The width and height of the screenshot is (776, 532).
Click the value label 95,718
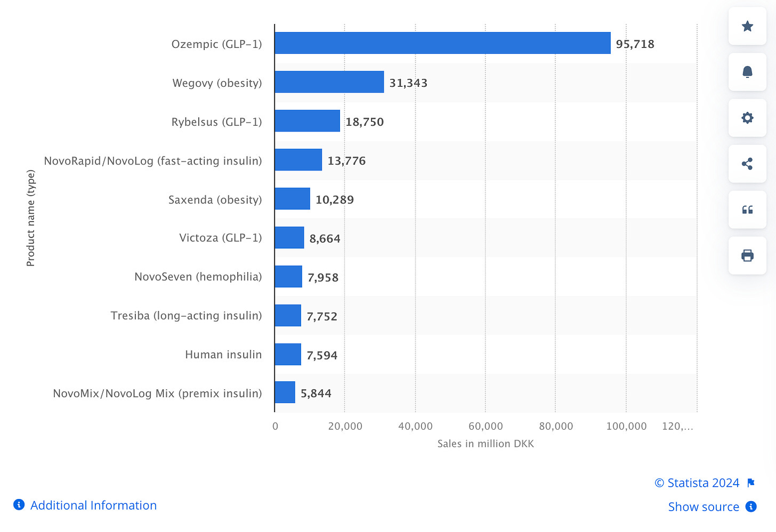635,44
